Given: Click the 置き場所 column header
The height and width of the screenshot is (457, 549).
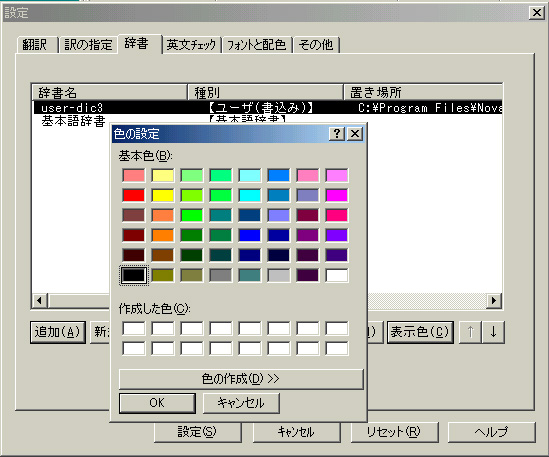Looking at the screenshot, I should click(423, 92).
